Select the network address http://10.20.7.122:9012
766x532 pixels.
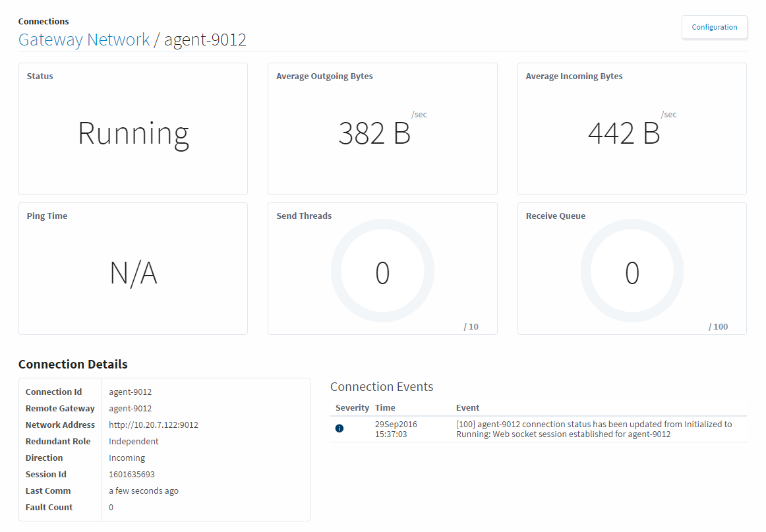154,425
